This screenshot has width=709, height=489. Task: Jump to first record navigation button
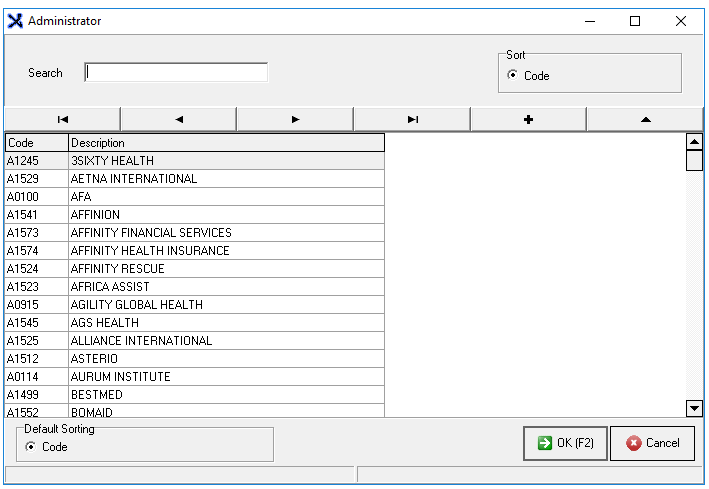pyautogui.click(x=62, y=119)
